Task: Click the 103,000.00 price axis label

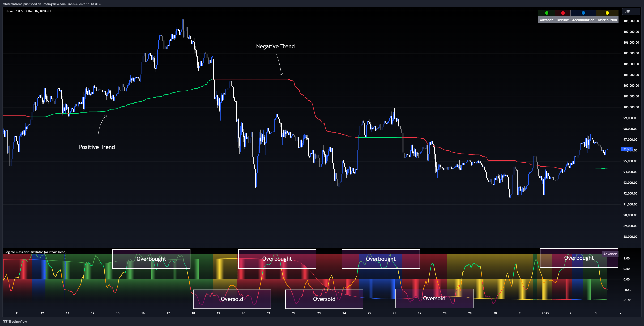Action: click(x=631, y=75)
